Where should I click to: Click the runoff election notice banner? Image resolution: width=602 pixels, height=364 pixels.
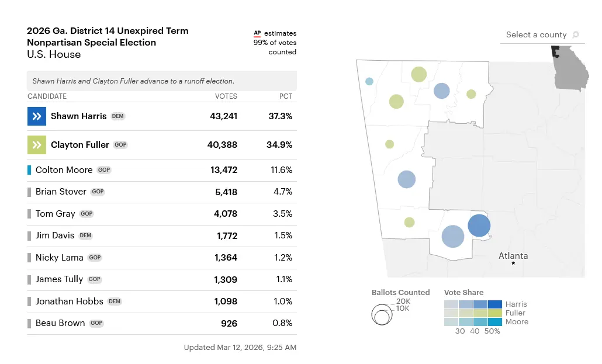point(161,80)
